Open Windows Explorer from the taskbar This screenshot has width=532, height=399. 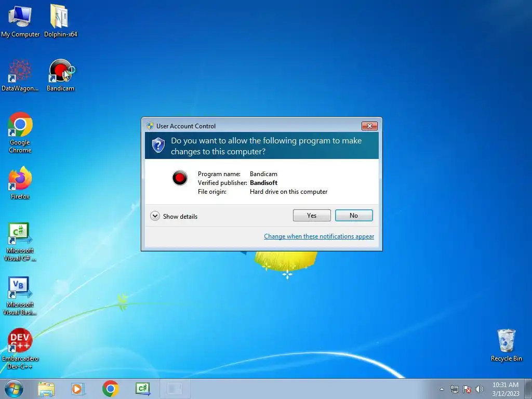coord(46,389)
